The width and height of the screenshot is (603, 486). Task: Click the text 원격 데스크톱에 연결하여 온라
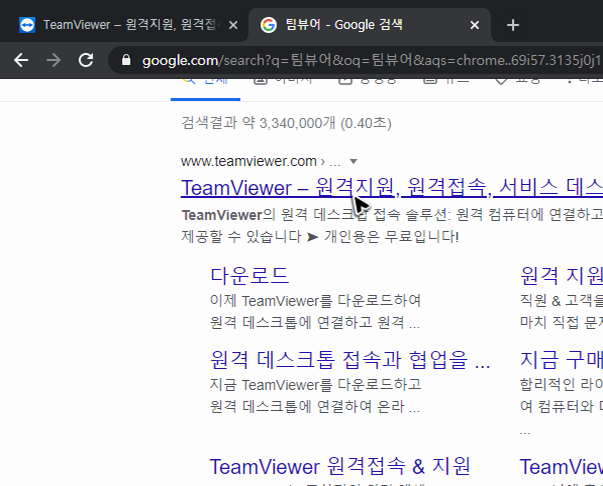315,406
